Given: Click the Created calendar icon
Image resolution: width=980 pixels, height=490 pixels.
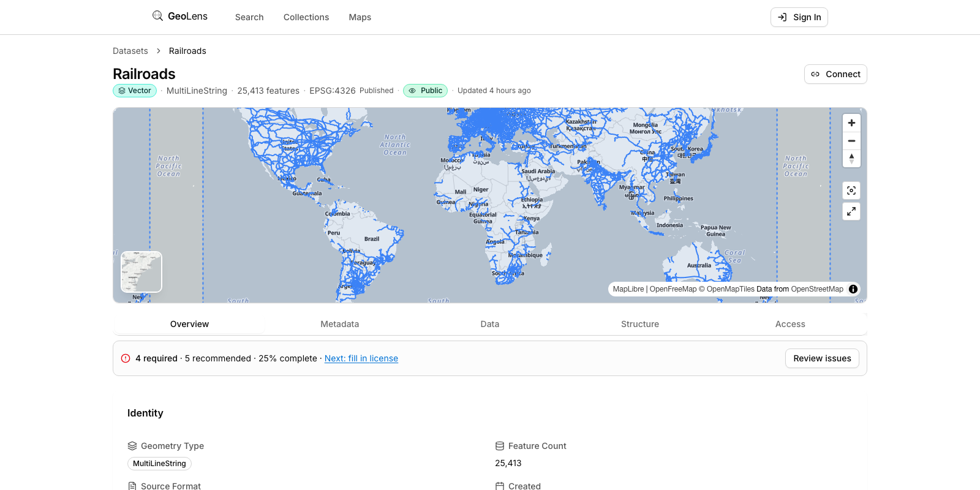Looking at the screenshot, I should coord(500,486).
